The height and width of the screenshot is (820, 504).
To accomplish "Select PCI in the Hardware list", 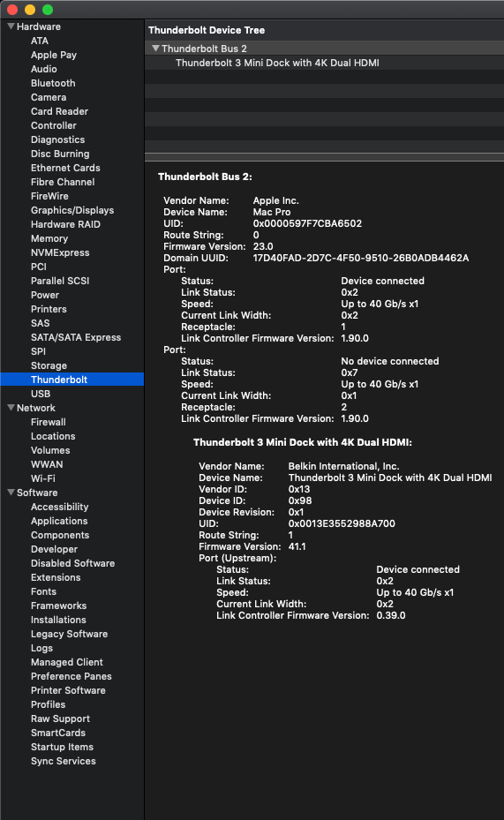I will [x=39, y=267].
